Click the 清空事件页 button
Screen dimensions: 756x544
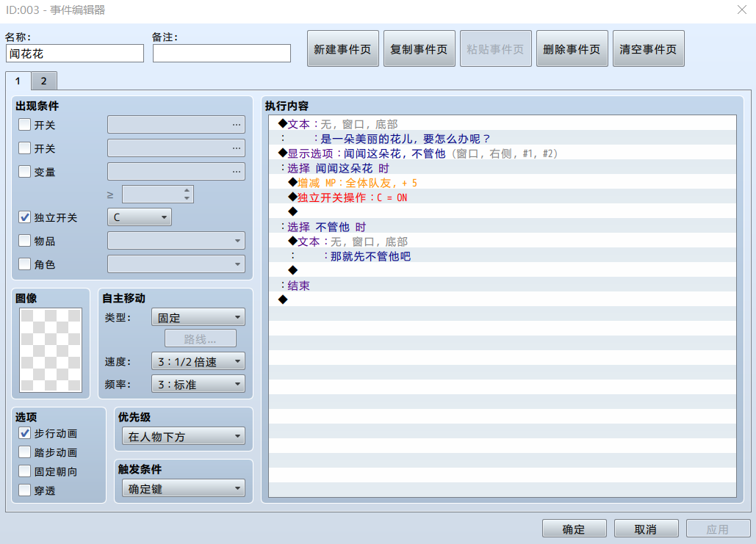point(648,48)
